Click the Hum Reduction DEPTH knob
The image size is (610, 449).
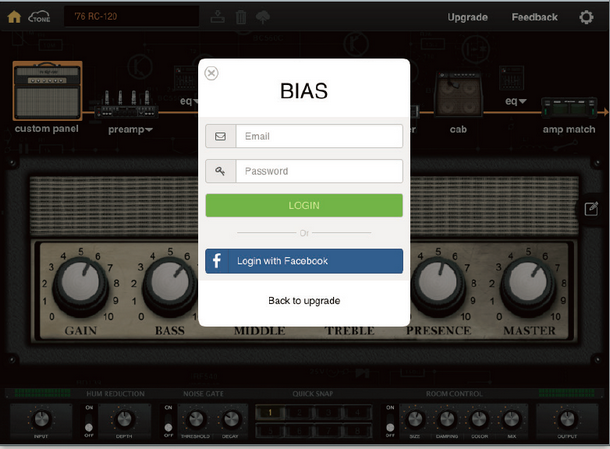(x=124, y=419)
